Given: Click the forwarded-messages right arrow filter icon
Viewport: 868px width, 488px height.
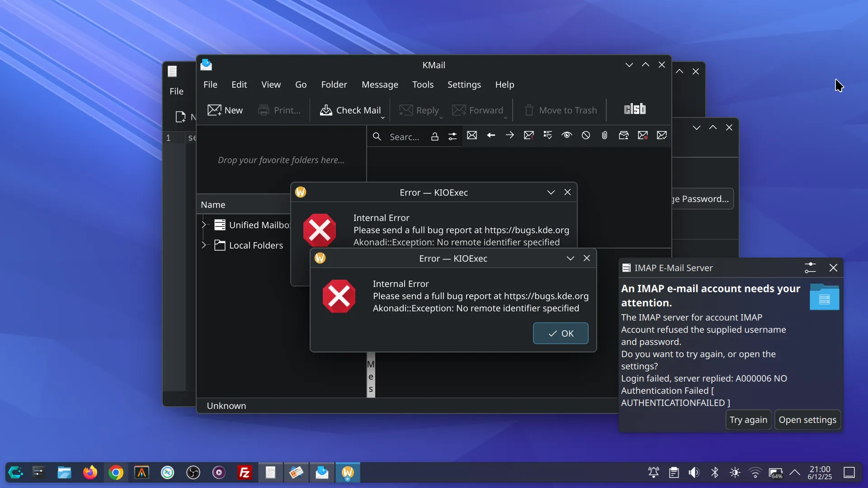Looking at the screenshot, I should click(x=510, y=136).
